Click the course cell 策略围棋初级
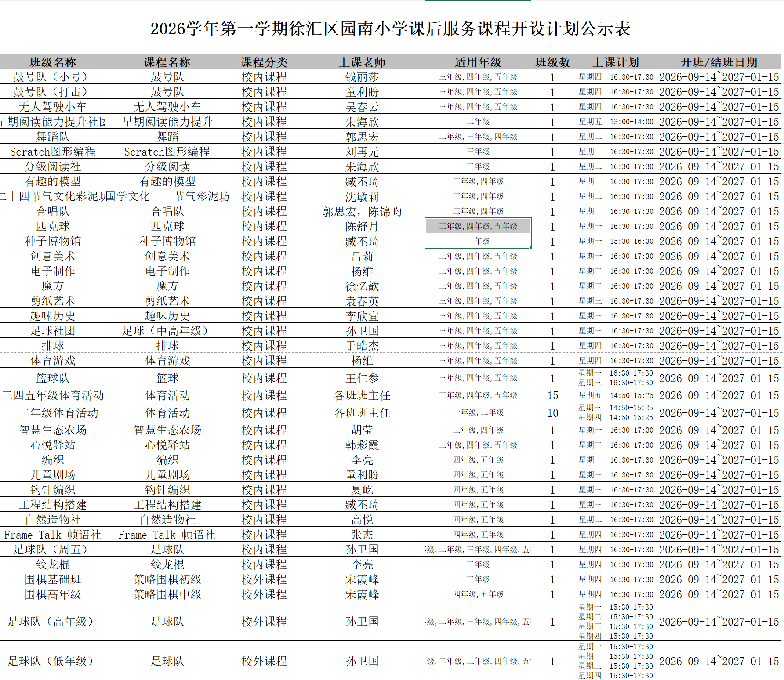 coord(167,579)
